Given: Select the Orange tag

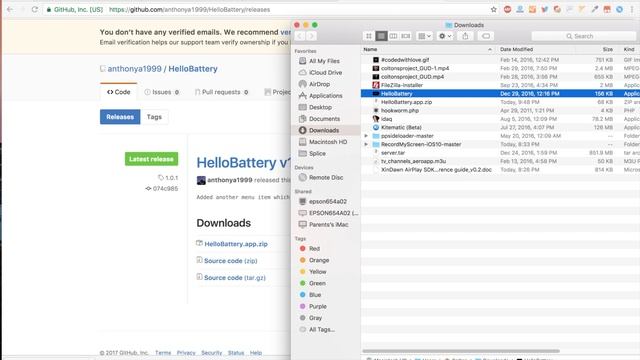Looking at the screenshot, I should pos(319,260).
